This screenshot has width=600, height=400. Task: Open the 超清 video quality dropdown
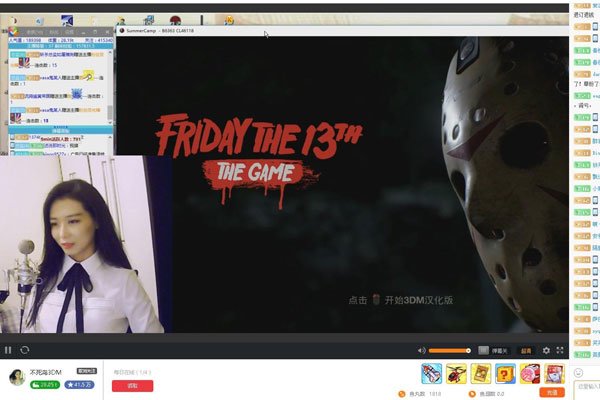[x=525, y=350]
